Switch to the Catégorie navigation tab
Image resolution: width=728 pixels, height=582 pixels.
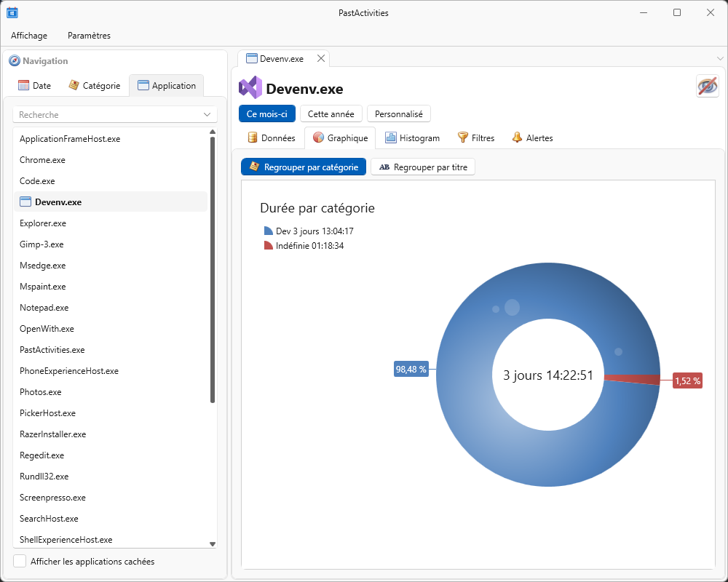click(94, 85)
